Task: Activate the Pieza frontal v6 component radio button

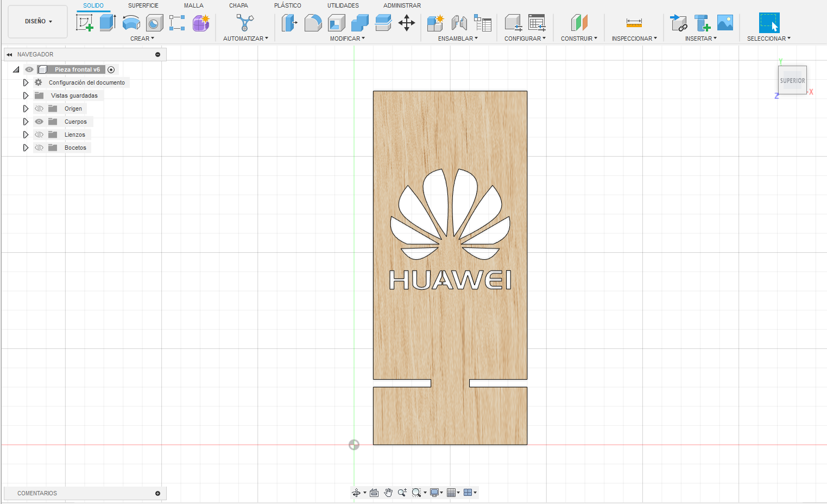Action: [111, 69]
